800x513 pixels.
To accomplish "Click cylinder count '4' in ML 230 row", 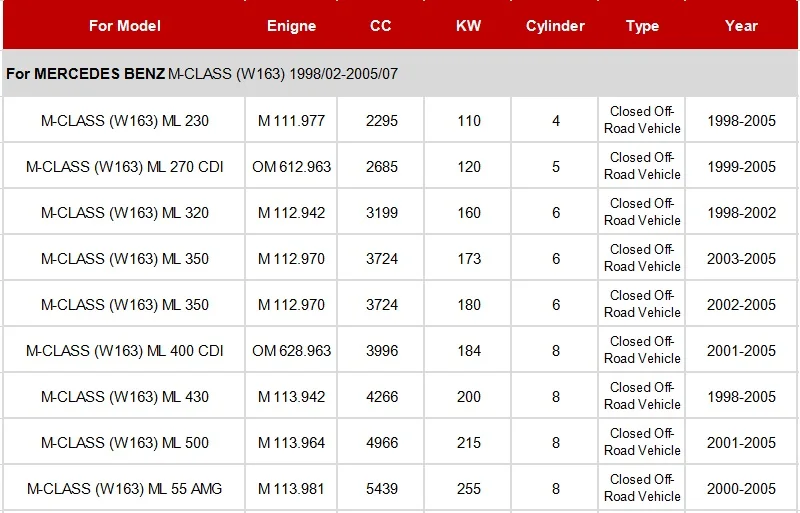I will click(556, 120).
